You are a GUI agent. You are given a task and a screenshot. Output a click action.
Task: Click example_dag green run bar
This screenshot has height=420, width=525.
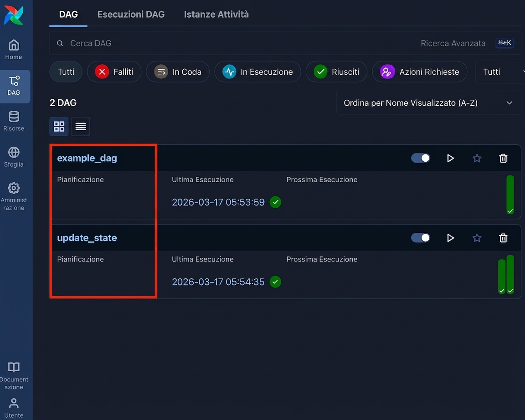point(510,195)
